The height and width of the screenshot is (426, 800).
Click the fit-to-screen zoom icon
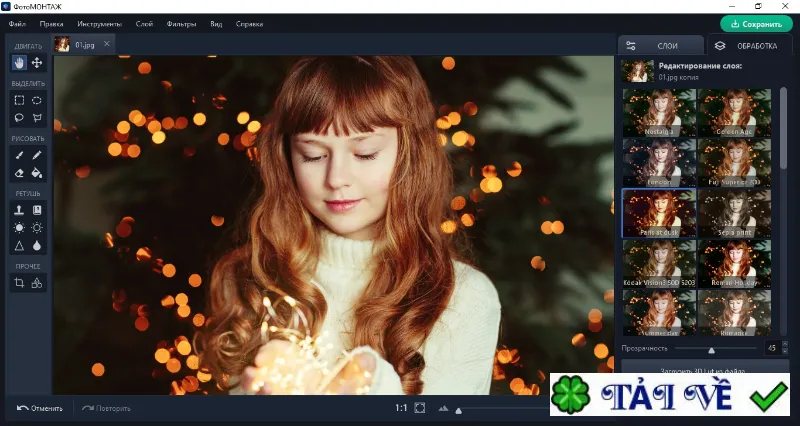pyautogui.click(x=419, y=408)
